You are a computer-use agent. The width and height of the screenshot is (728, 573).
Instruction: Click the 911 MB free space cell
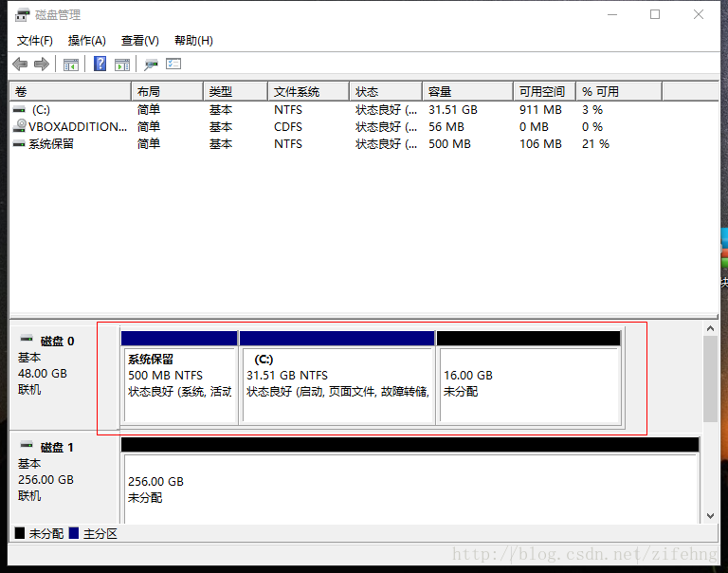pos(540,110)
